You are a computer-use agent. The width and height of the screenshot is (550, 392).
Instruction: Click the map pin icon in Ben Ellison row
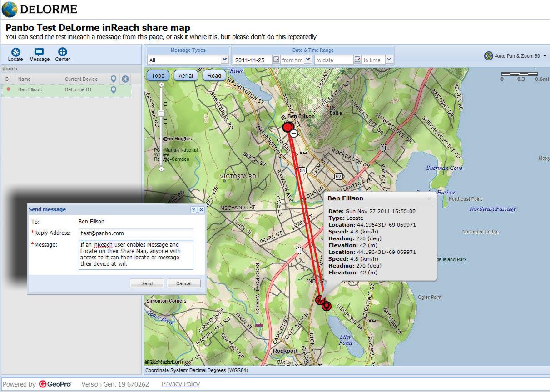click(x=114, y=90)
